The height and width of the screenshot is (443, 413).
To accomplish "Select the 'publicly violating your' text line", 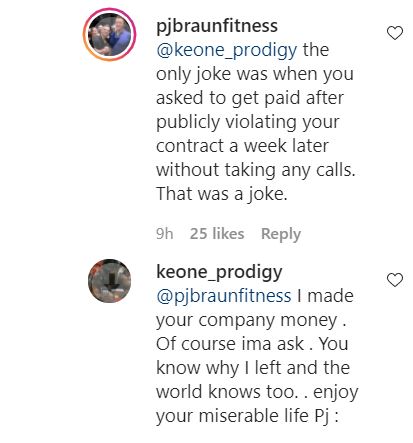I will click(x=248, y=122).
